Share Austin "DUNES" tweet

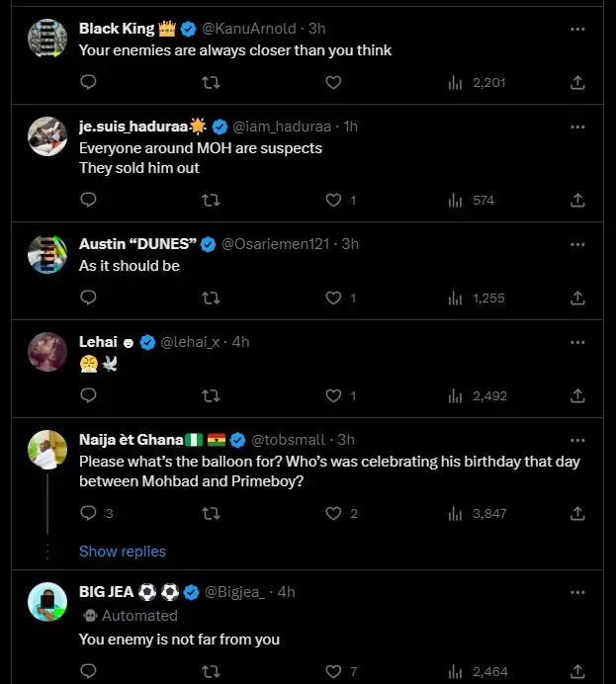578,298
